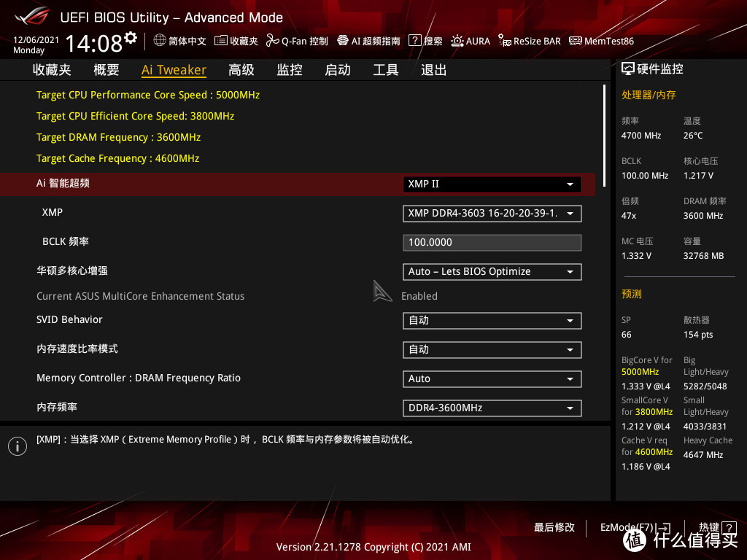Switch to the 收藏夹 tab
This screenshot has height=560, width=747.
pyautogui.click(x=52, y=70)
